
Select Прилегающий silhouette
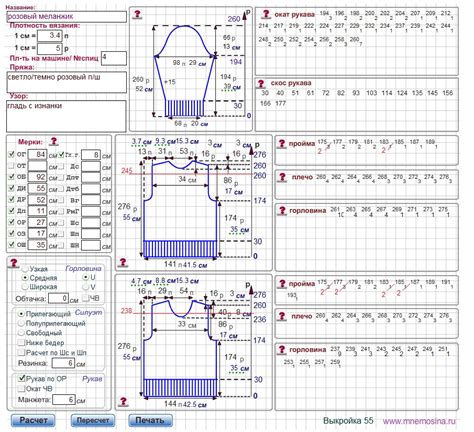pyautogui.click(x=21, y=314)
